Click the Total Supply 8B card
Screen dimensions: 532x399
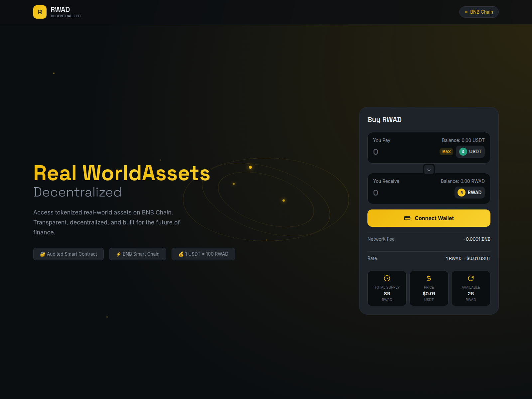coord(387,288)
